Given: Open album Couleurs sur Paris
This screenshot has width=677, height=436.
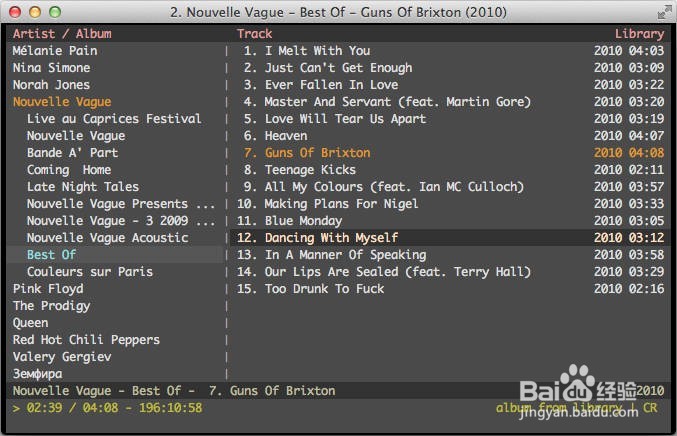Looking at the screenshot, I should coord(90,272).
